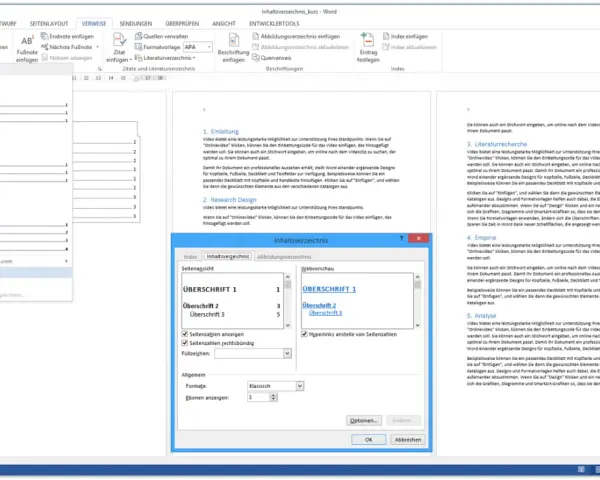
Task: Click heading '1. Einleitung' in document
Action: [x=221, y=131]
